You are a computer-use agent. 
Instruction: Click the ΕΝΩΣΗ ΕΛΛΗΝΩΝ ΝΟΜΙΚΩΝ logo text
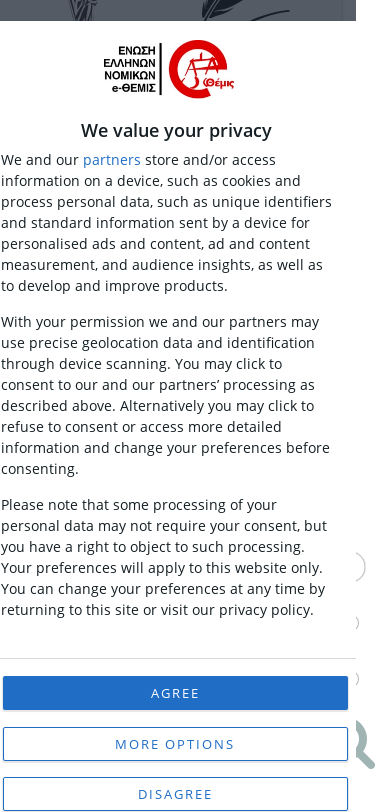click(x=129, y=69)
